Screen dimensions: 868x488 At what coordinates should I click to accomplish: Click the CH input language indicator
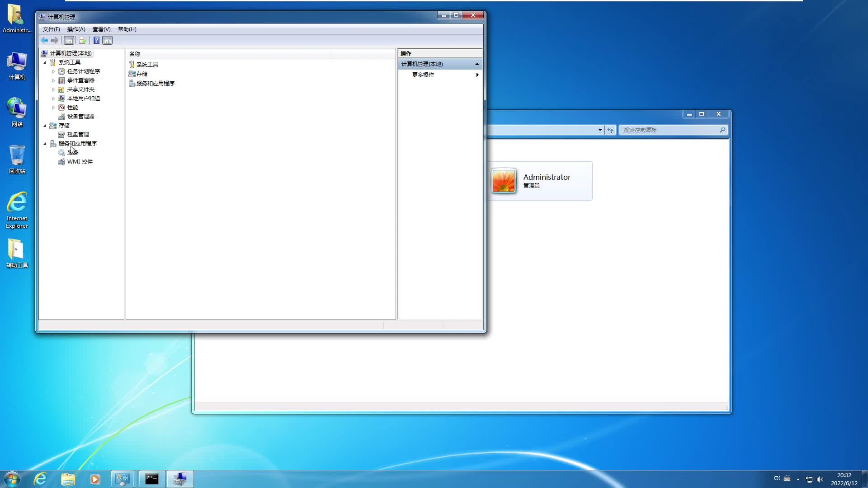coord(777,479)
